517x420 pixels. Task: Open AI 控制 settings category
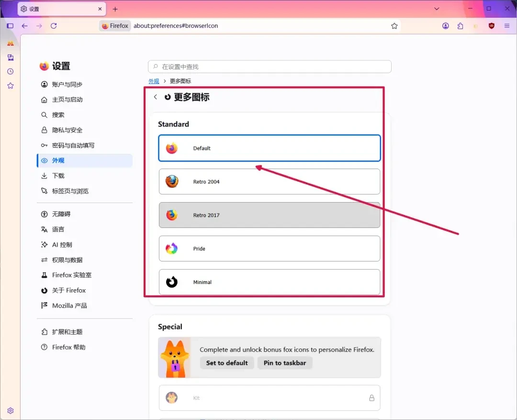85,245
